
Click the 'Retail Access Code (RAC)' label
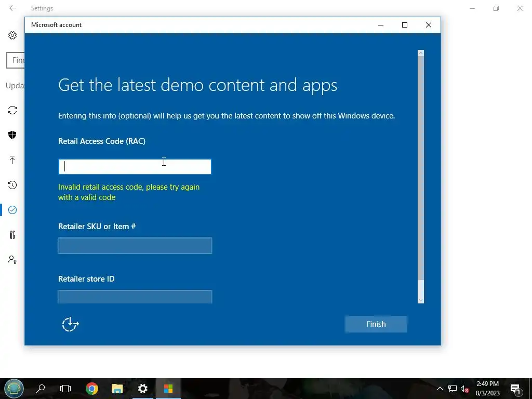click(102, 141)
